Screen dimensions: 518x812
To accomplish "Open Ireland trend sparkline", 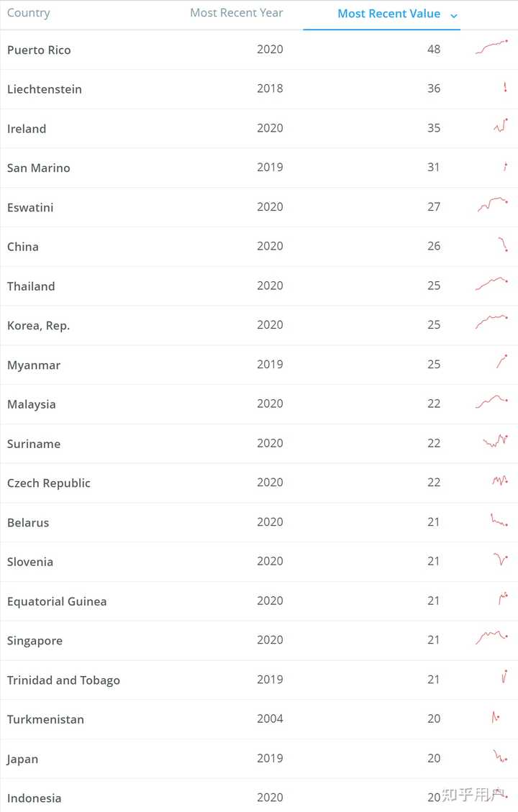I will pos(501,125).
